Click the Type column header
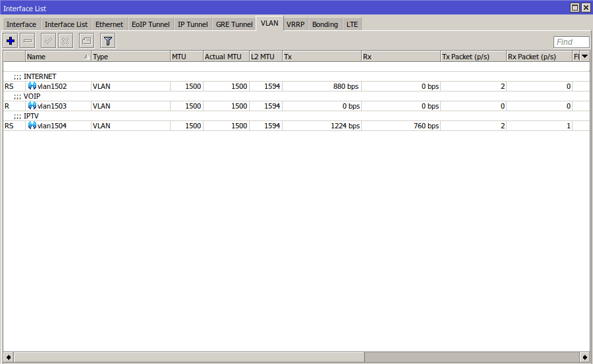Image resolution: width=593 pixels, height=364 pixels. (130, 57)
